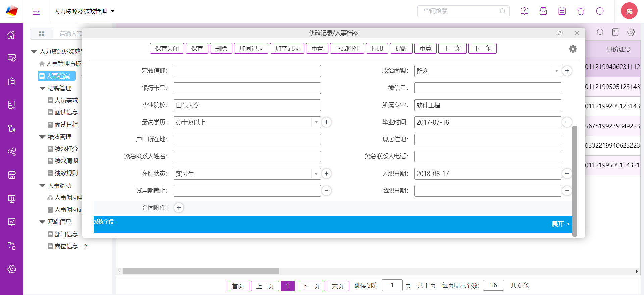The image size is (644, 295).
Task: Select 人事档案 in the tree
Action: pos(57,76)
